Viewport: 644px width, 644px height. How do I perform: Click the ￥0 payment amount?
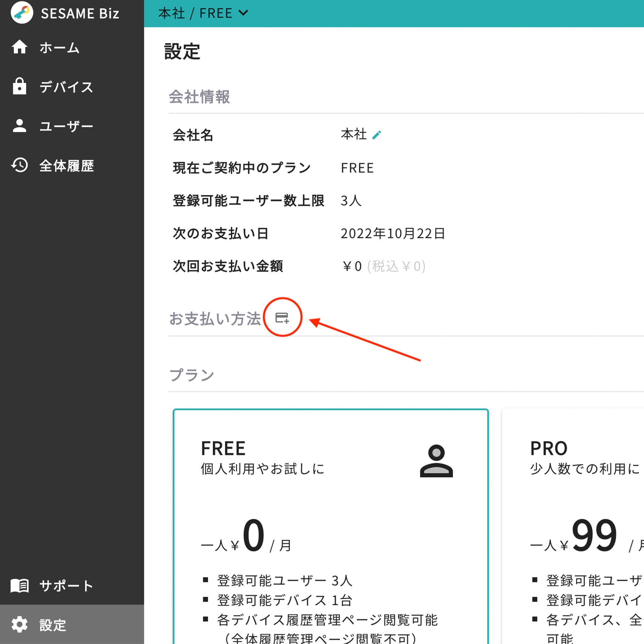pyautogui.click(x=352, y=266)
